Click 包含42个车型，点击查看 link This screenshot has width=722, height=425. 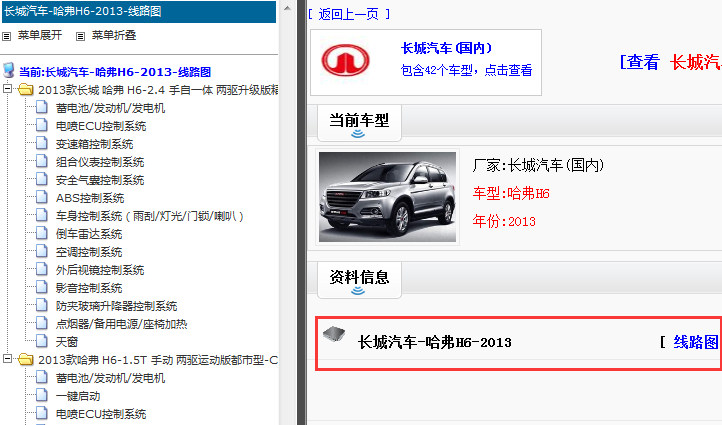466,70
